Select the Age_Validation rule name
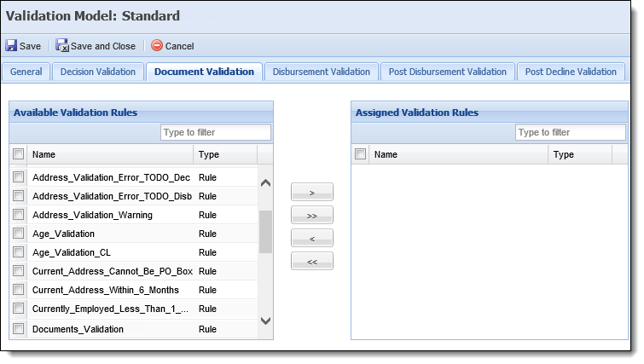This screenshot has width=644, height=364. (64, 234)
